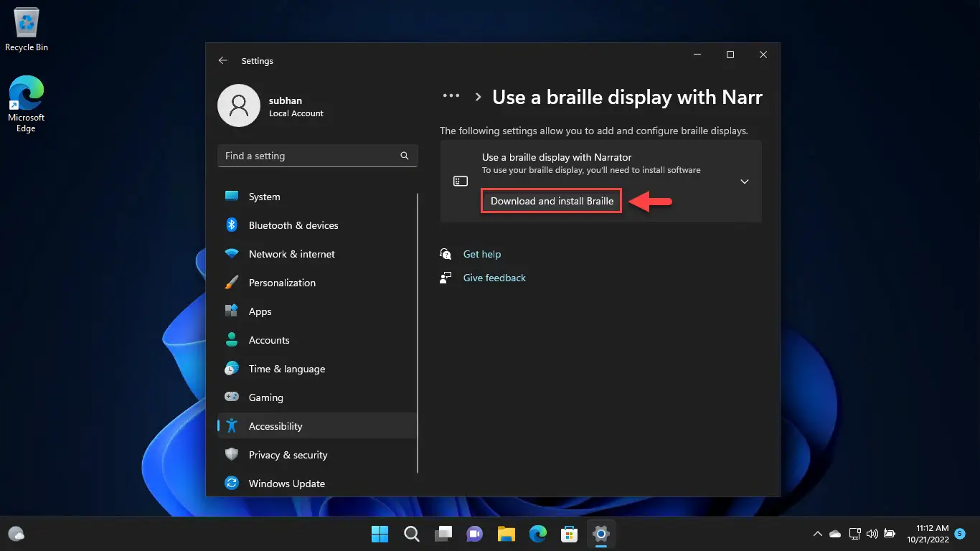Click the Settings gear on the taskbar

601,534
